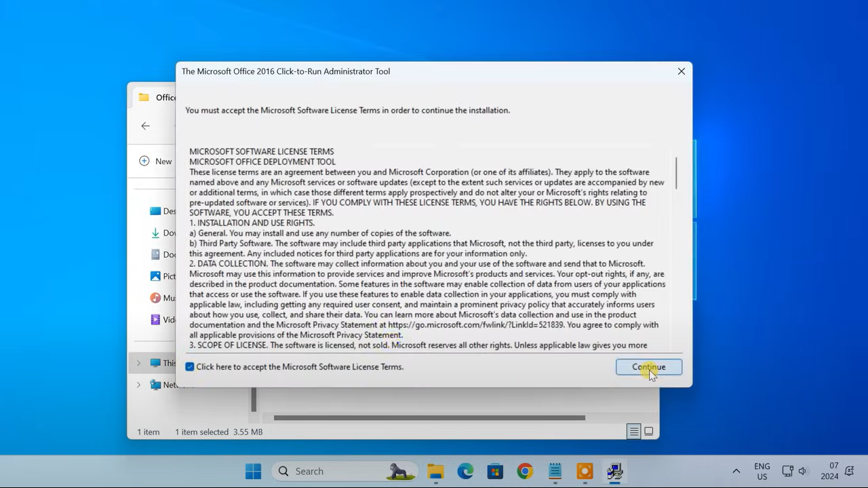Open Documents in the Explorer sidebar
The width and height of the screenshot is (868, 488).
(x=163, y=255)
